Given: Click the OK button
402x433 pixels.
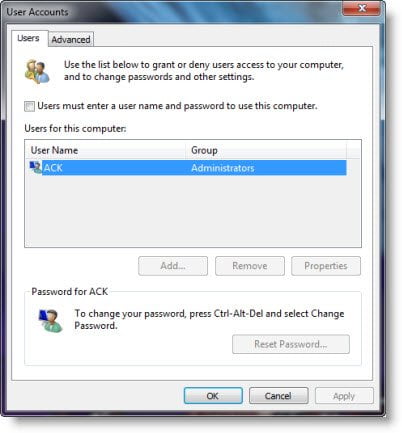Looking at the screenshot, I should tap(213, 396).
